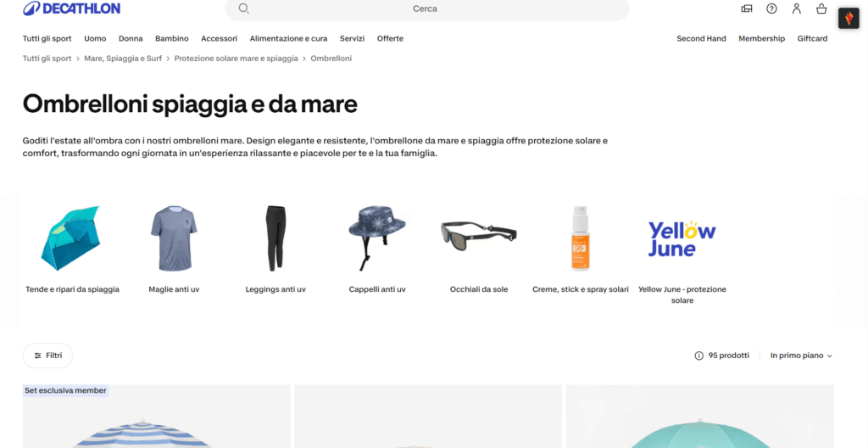Click the Decathlon logo
Image resolution: width=868 pixels, height=448 pixels.
point(71,8)
